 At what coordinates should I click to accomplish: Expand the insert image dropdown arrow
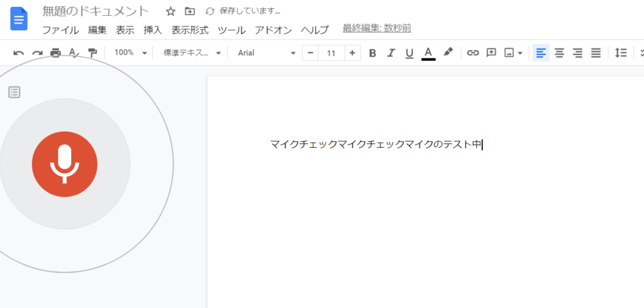(x=520, y=53)
